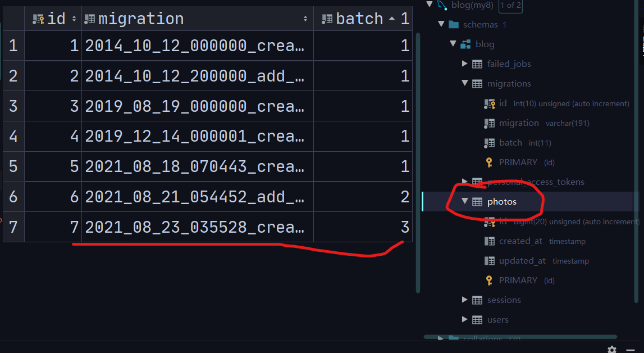Sort by the batch column header
This screenshot has width=644, height=353.
pyautogui.click(x=363, y=19)
